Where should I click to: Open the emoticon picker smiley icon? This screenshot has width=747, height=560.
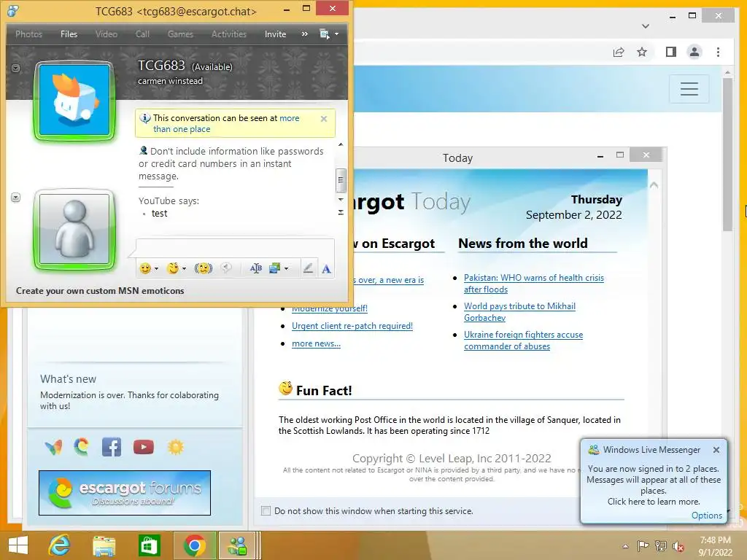145,268
